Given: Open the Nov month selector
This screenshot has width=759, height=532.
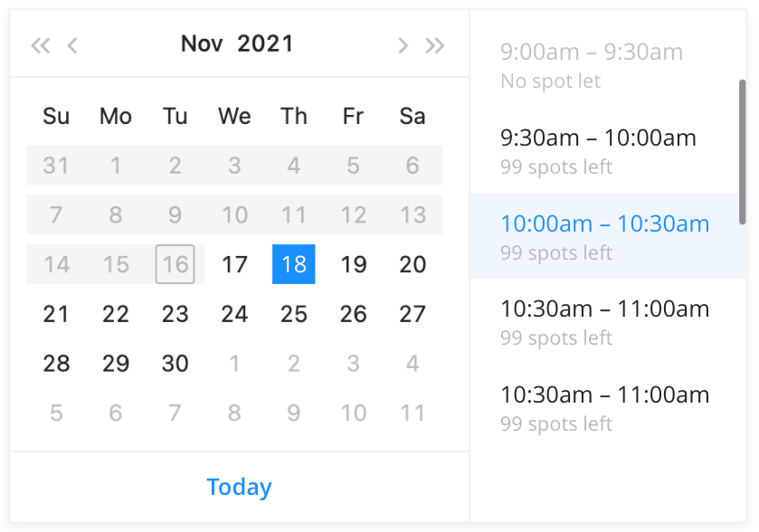Looking at the screenshot, I should [202, 43].
